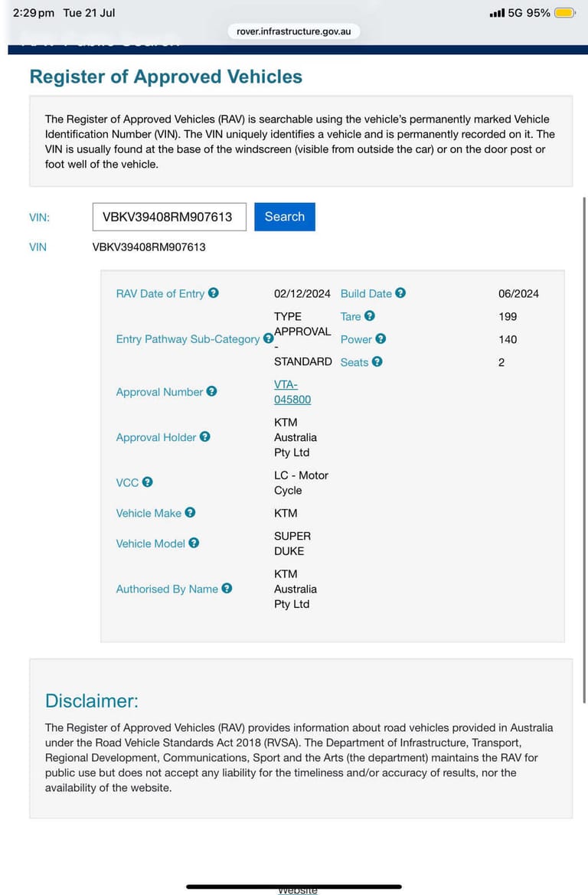Screen dimensions: 588x895
Task: Click the page scrollbar on the right edge
Action: click(x=584, y=449)
